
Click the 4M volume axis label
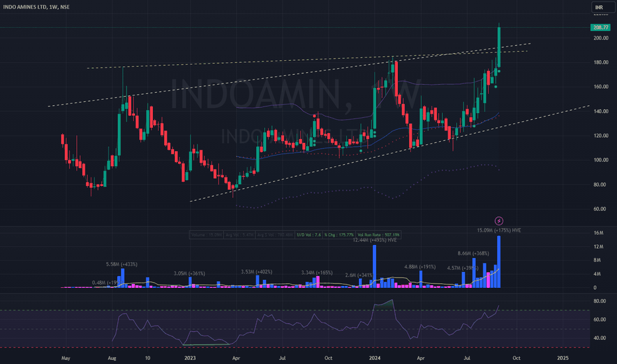click(597, 274)
